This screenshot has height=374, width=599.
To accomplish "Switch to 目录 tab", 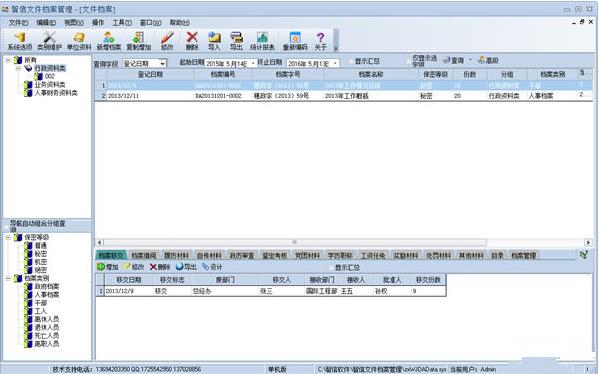I will coord(497,256).
